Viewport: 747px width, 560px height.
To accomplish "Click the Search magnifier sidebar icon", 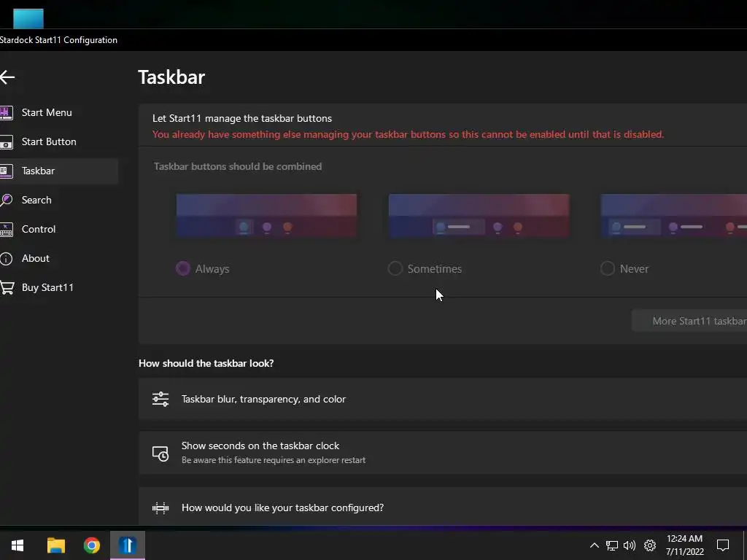I will tap(6, 200).
